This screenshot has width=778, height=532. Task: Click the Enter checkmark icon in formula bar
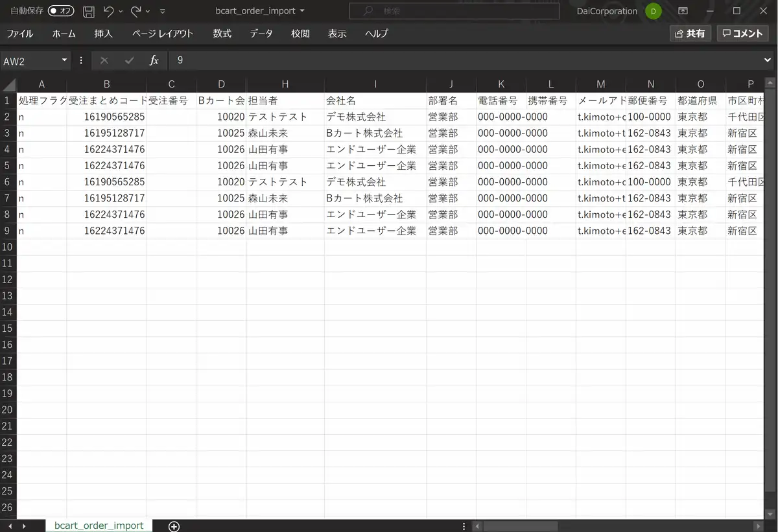[129, 60]
